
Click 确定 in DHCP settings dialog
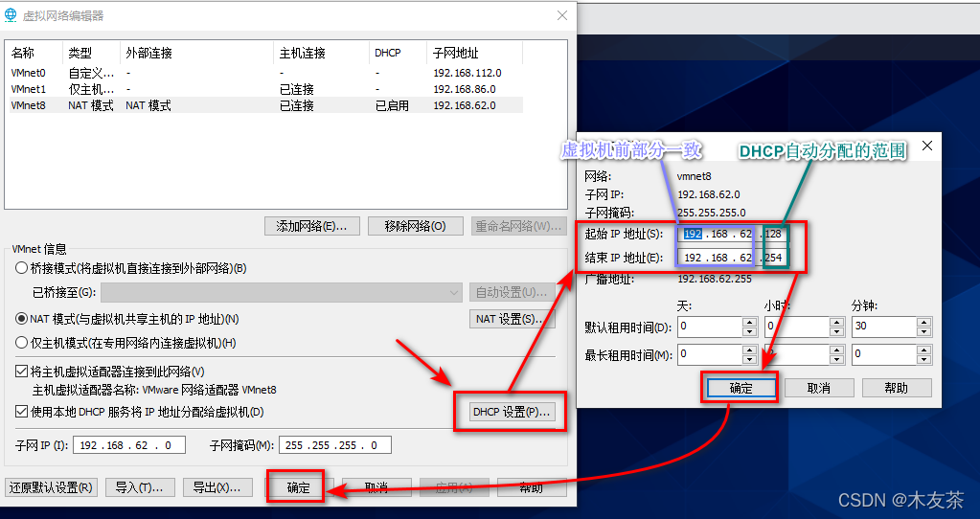pyautogui.click(x=741, y=388)
